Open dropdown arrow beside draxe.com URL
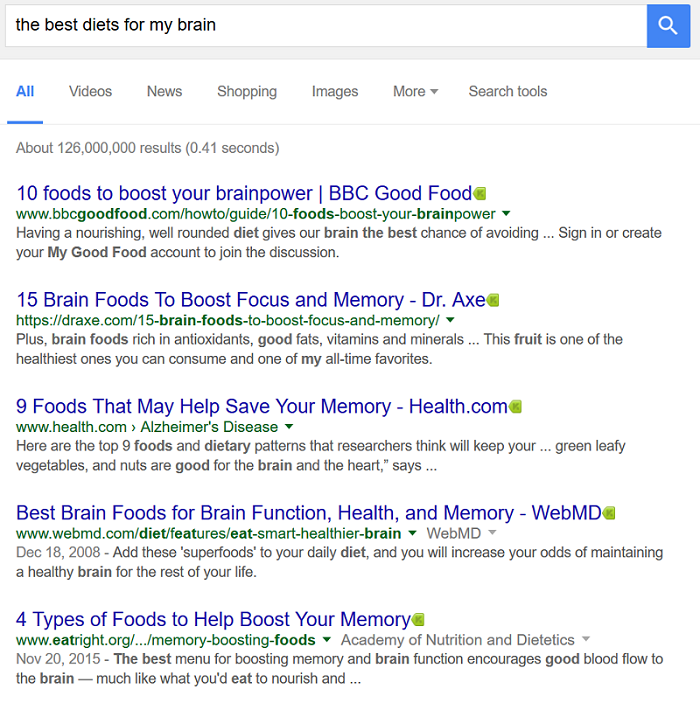The image size is (700, 703). (x=450, y=320)
